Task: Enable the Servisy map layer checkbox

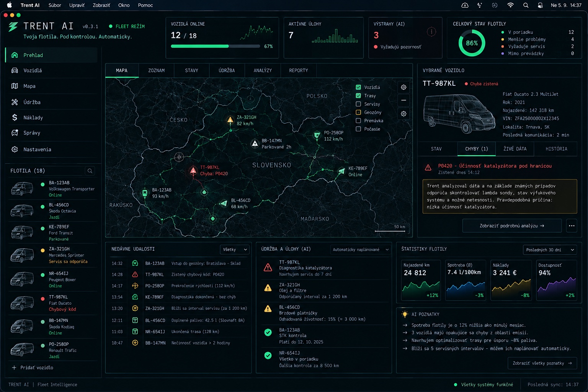Action: (358, 104)
